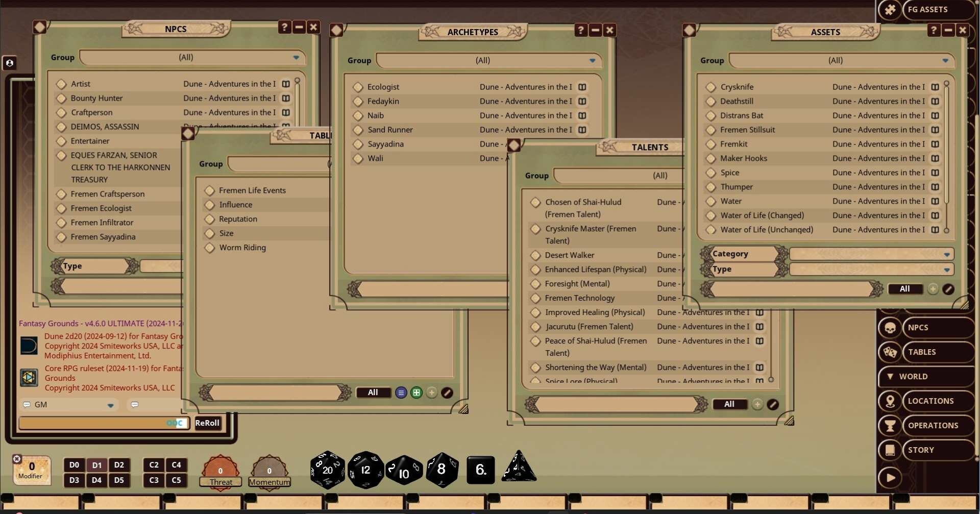This screenshot has width=980, height=514.
Task: Toggle the All filter in the Talents window
Action: (x=729, y=404)
